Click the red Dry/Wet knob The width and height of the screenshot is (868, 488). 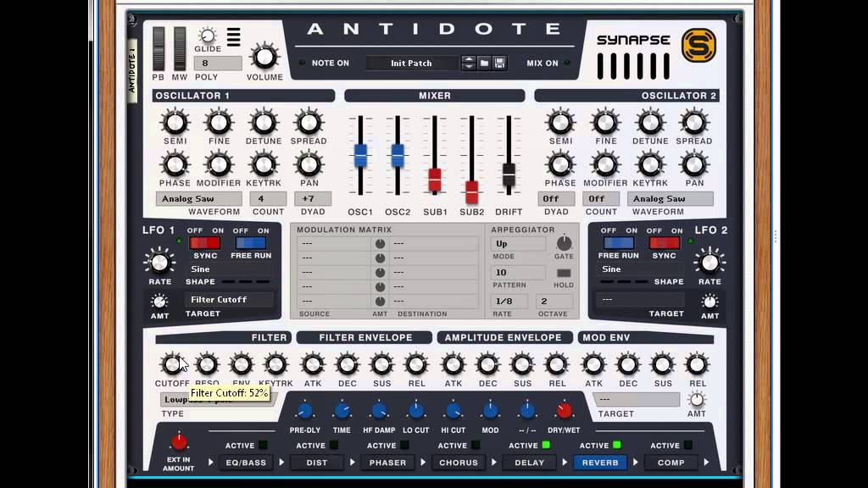tap(564, 411)
